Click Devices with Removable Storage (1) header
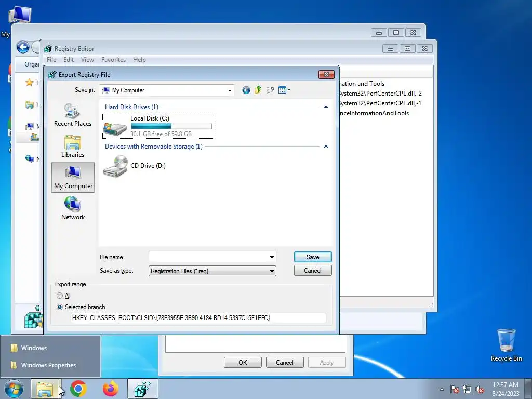This screenshot has height=399, width=532. tap(154, 147)
